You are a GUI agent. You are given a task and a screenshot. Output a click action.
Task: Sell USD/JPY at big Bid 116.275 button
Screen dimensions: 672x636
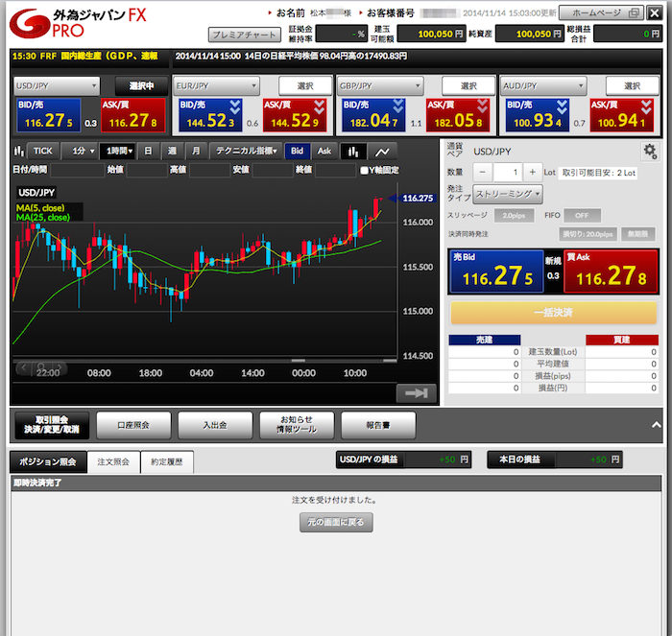(x=496, y=271)
